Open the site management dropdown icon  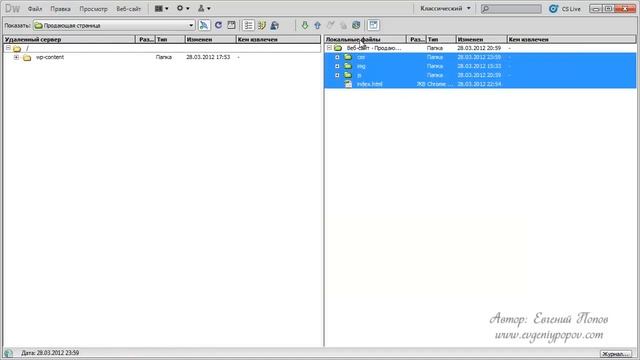click(204, 8)
